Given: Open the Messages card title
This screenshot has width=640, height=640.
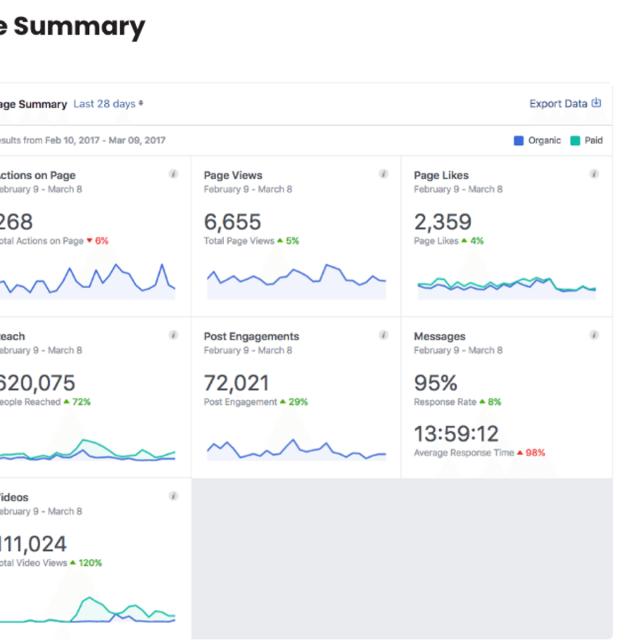Looking at the screenshot, I should tap(440, 336).
